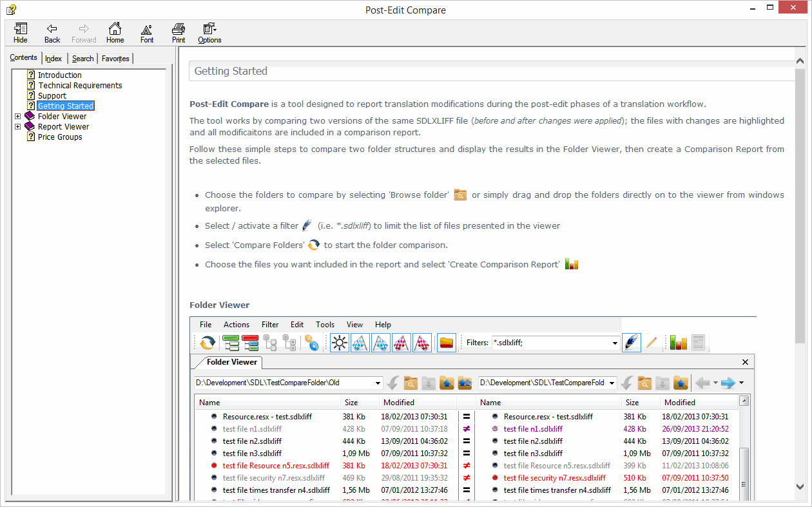Image resolution: width=812 pixels, height=507 pixels.
Task: Open the View menu in Folder Viewer image
Action: (354, 325)
